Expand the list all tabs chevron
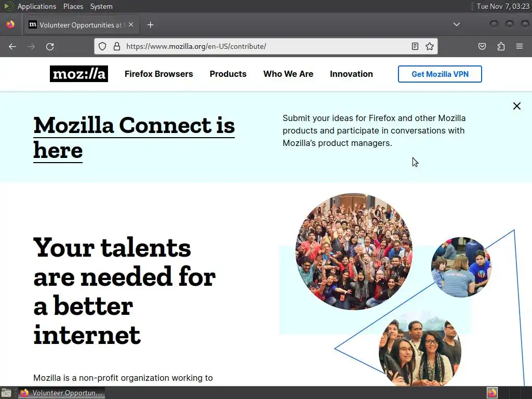 tap(457, 24)
